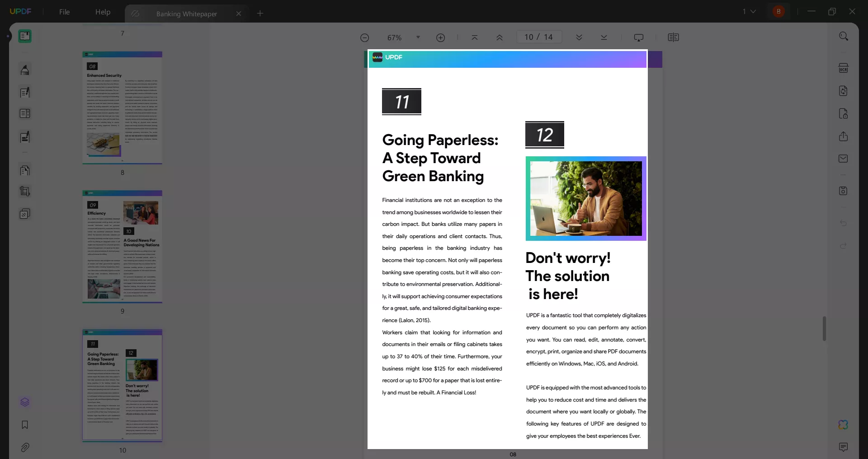Zoom out with the minus button
This screenshot has height=459, width=868.
365,37
